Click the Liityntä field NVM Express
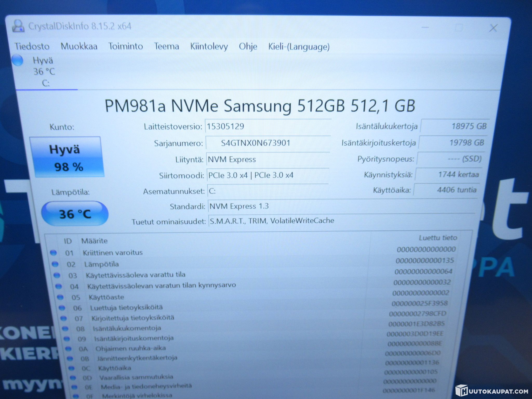Viewport: 532px width, 399px height. click(x=268, y=159)
